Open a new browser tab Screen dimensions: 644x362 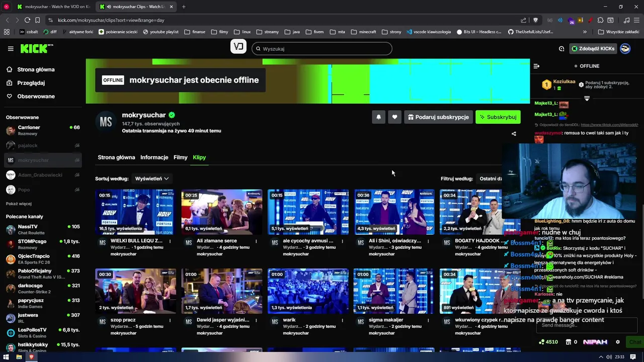click(184, 7)
